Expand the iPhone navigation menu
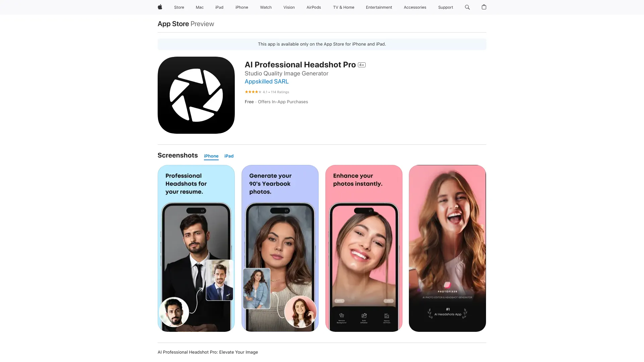 pos(241,7)
